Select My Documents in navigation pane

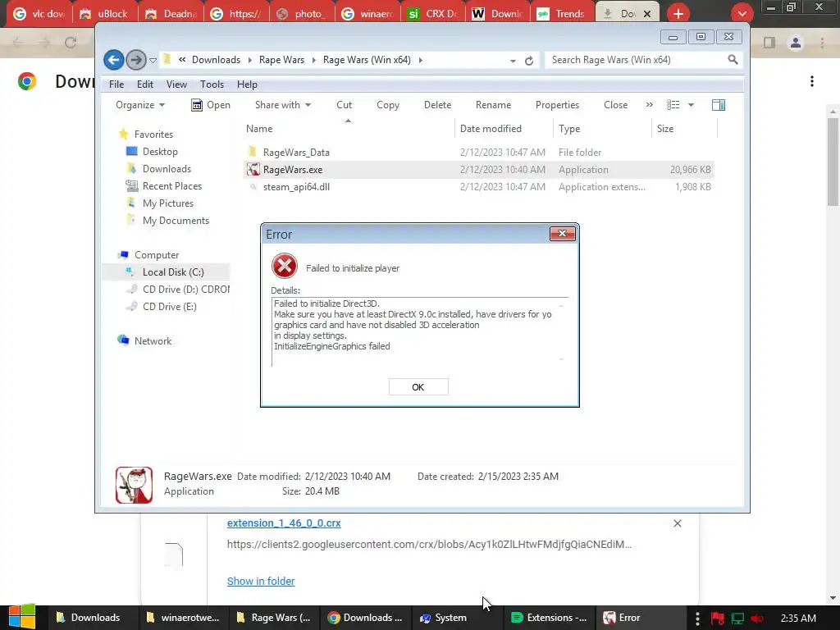176,220
